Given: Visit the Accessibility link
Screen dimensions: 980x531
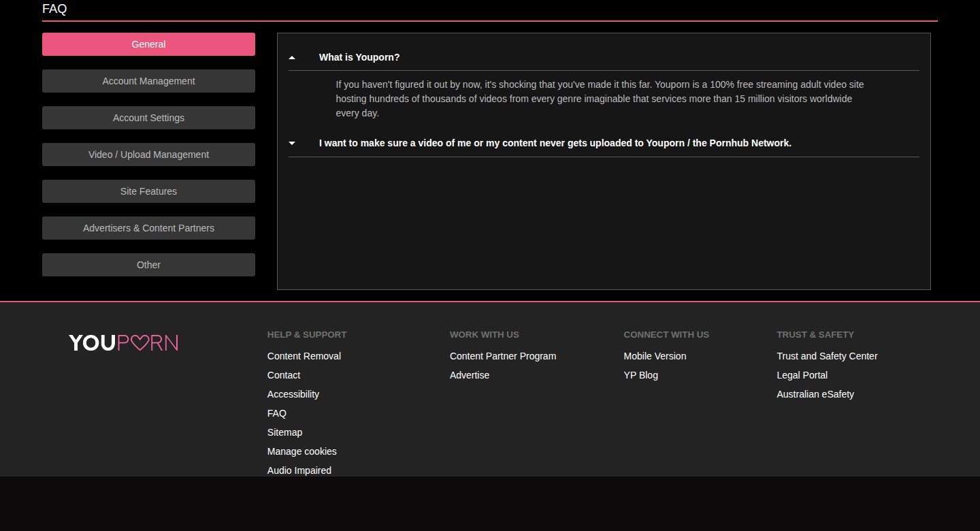Looking at the screenshot, I should 293,394.
